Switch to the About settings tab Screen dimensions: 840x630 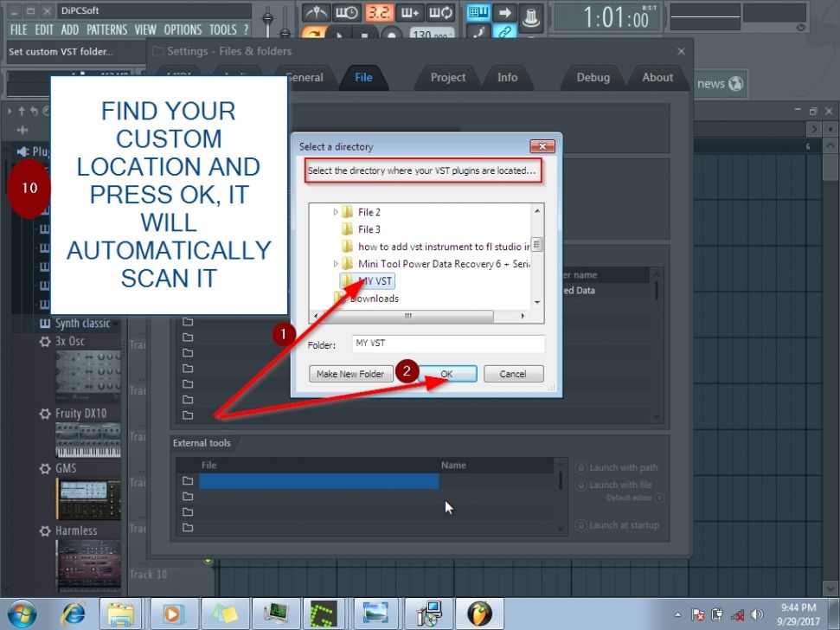[x=657, y=78]
